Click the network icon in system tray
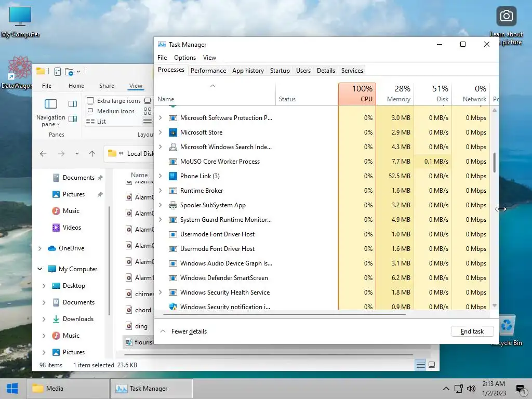The height and width of the screenshot is (399, 532). tap(459, 389)
